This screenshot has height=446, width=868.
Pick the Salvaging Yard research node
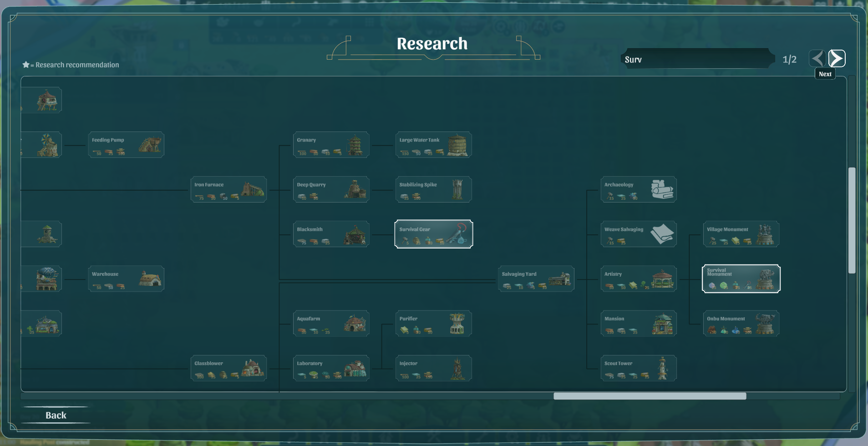[536, 279]
